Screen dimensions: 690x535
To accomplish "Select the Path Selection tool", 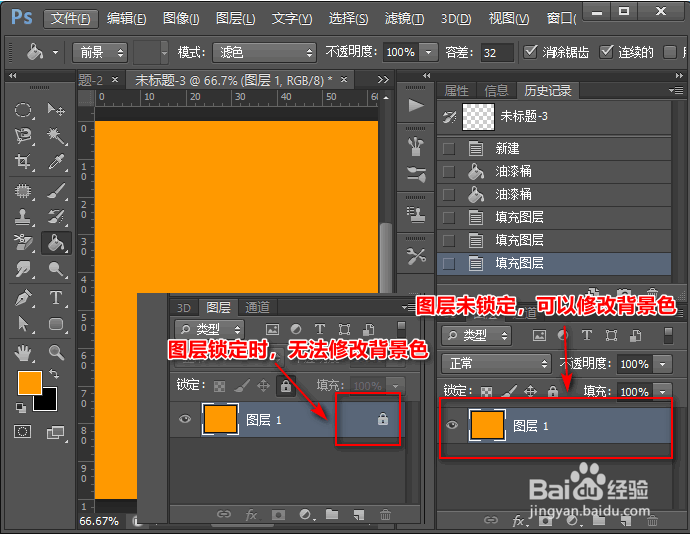I will tap(23, 324).
